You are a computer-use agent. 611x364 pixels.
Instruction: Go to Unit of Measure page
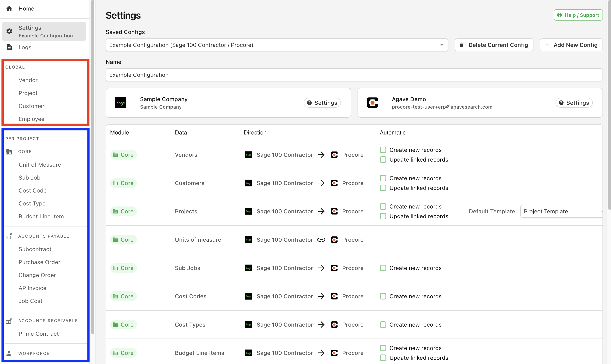40,165
